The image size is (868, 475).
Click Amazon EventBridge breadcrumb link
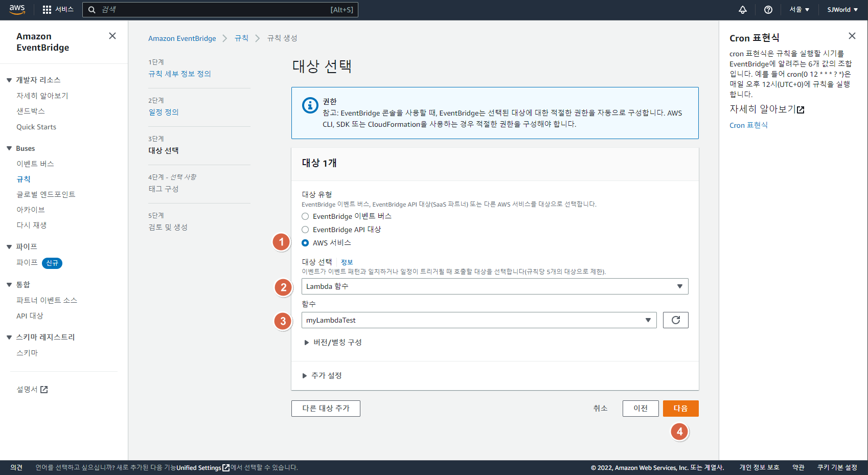tap(182, 38)
